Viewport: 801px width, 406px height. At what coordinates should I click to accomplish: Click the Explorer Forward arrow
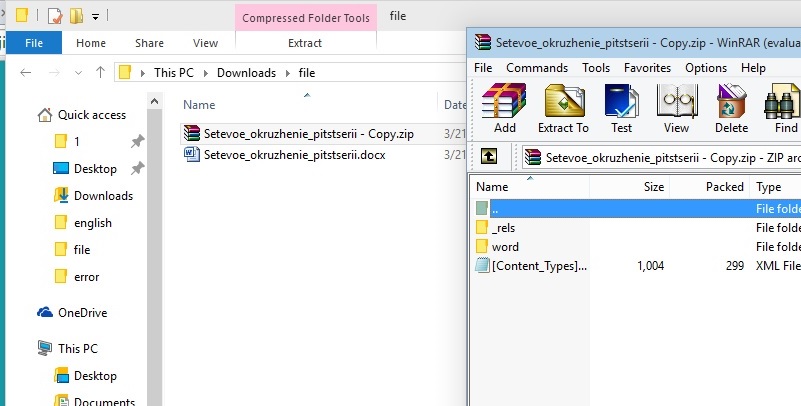coord(54,73)
